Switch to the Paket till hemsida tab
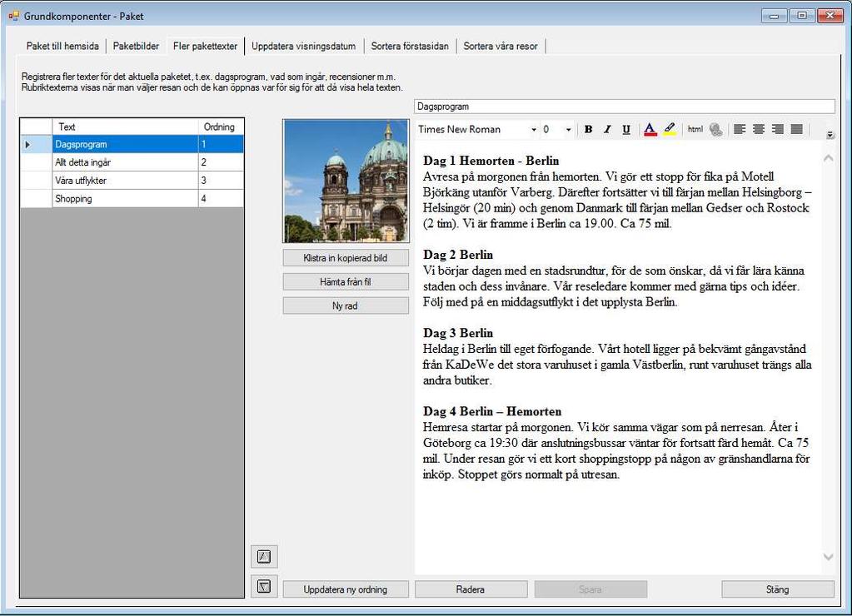 click(x=62, y=46)
